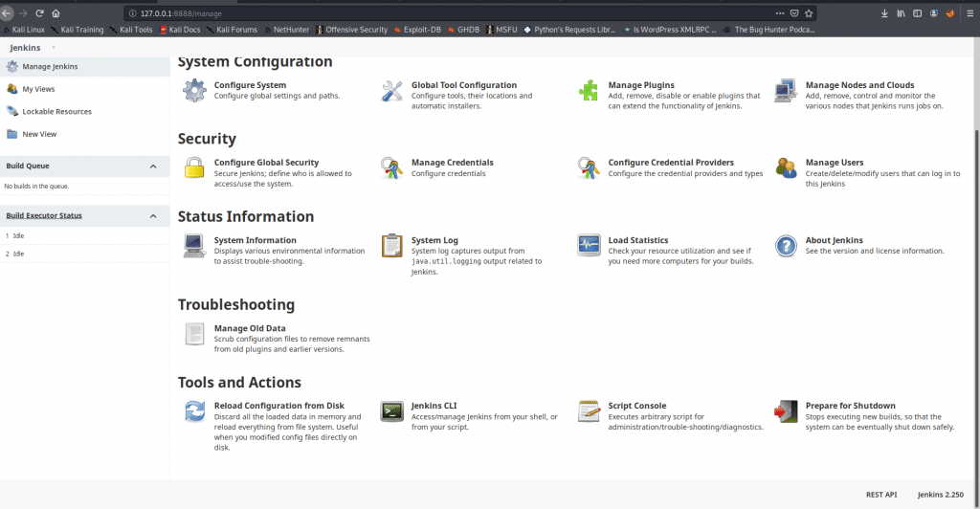This screenshot has width=980, height=509.
Task: Open the Configure Global Security link
Action: 266,163
